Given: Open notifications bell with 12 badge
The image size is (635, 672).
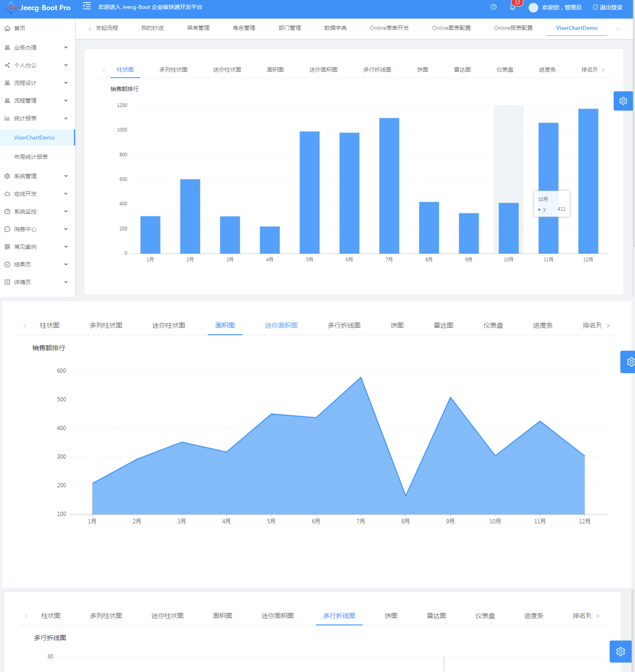Looking at the screenshot, I should 513,7.
